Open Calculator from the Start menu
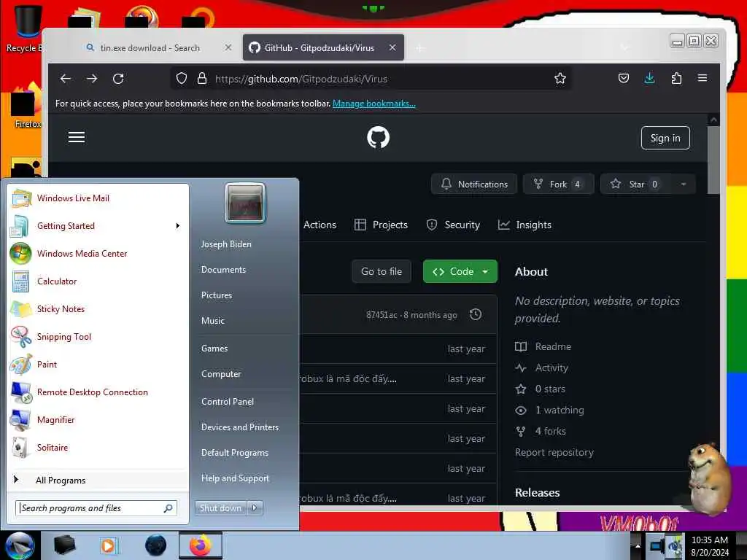The width and height of the screenshot is (747, 560). tap(98, 281)
